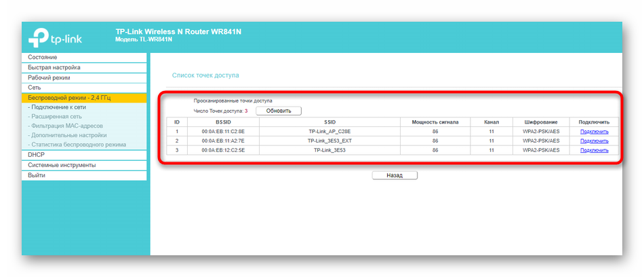Click SSID TP-Link_AP_C28E
This screenshot has height=277, width=644.
(x=330, y=132)
